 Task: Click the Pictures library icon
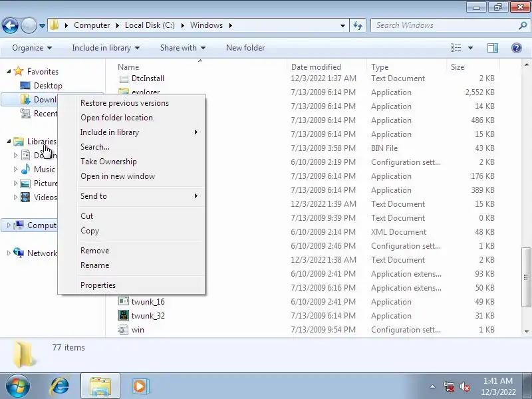[25, 184]
